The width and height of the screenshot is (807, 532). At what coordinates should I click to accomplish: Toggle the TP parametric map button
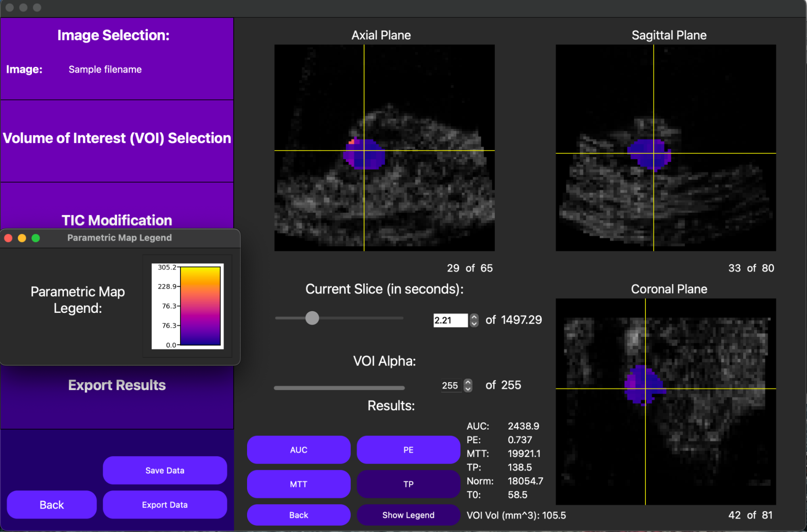pyautogui.click(x=408, y=484)
